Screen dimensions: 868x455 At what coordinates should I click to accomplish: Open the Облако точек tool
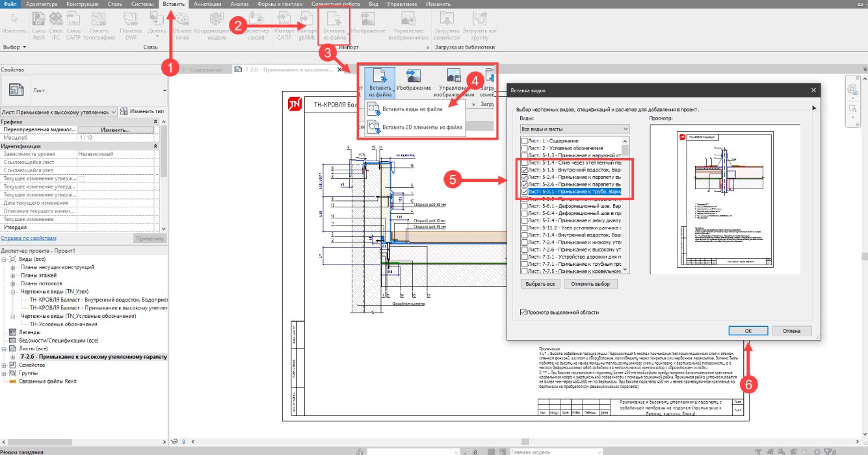click(183, 27)
